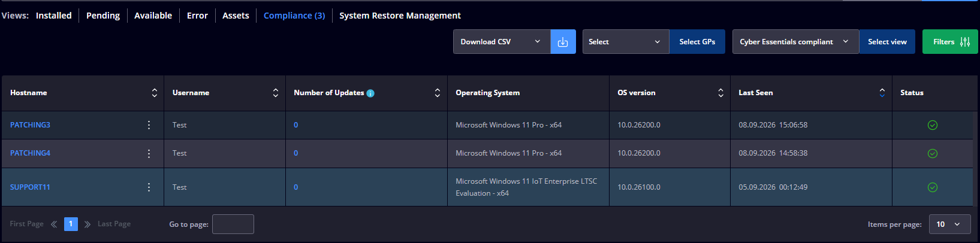Switch to the Pending view
Screen dimensions: 980x243
tap(103, 16)
